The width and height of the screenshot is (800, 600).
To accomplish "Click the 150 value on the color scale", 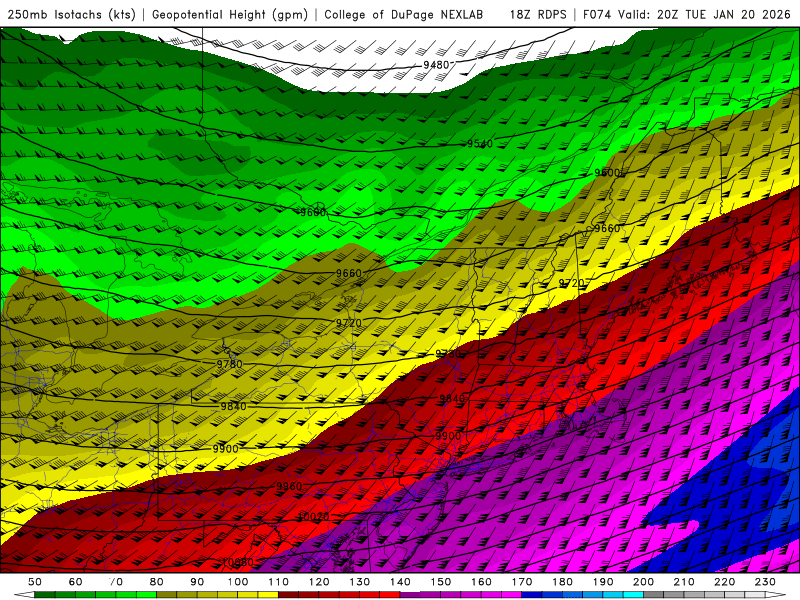I will pyautogui.click(x=440, y=582).
